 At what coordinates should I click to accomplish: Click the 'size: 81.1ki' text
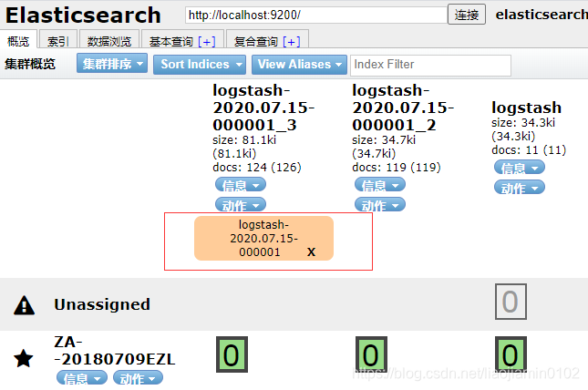(x=244, y=140)
